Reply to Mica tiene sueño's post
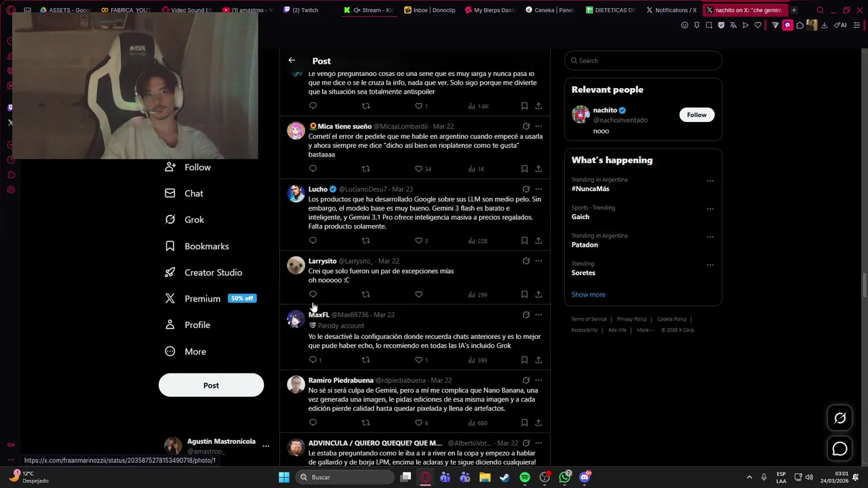The image size is (868, 488). pyautogui.click(x=313, y=169)
